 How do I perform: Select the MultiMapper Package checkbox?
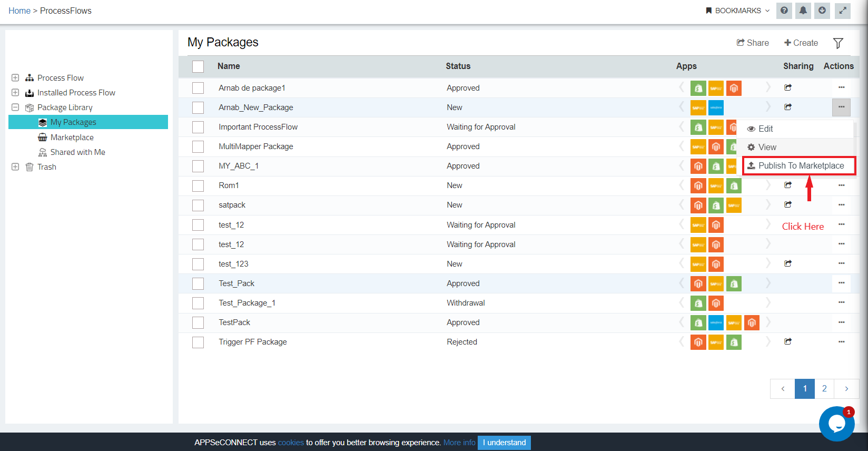(198, 146)
